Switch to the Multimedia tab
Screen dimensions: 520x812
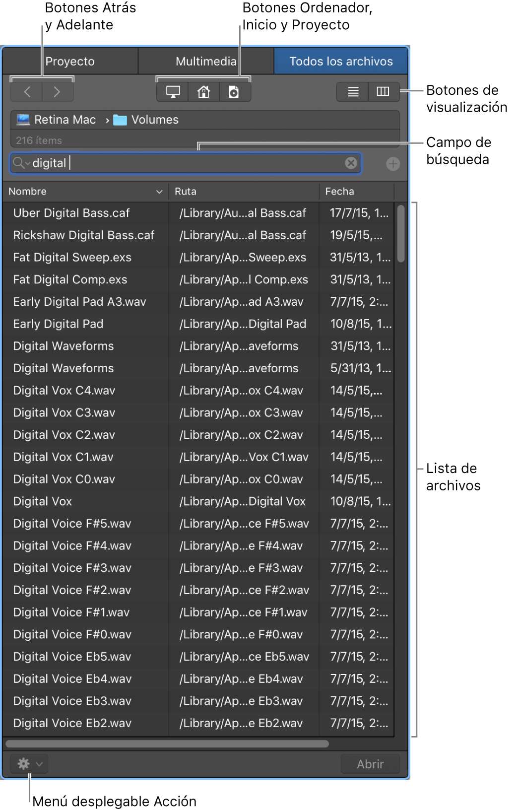[206, 62]
